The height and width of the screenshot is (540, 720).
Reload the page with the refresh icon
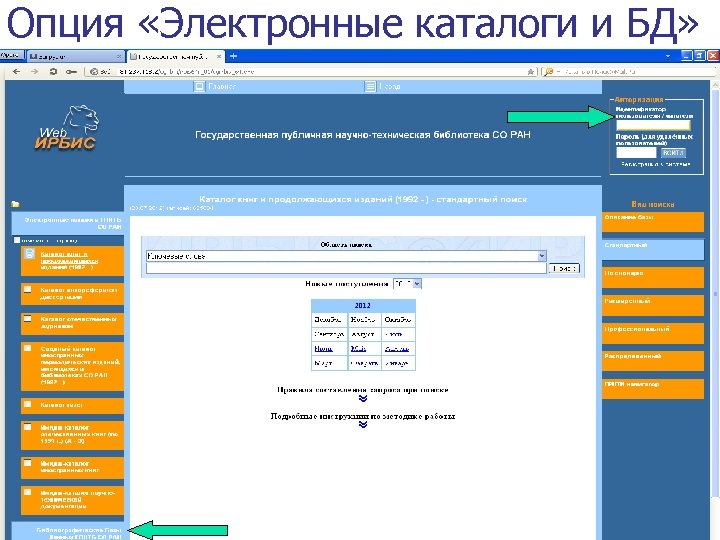pyautogui.click(x=53, y=72)
